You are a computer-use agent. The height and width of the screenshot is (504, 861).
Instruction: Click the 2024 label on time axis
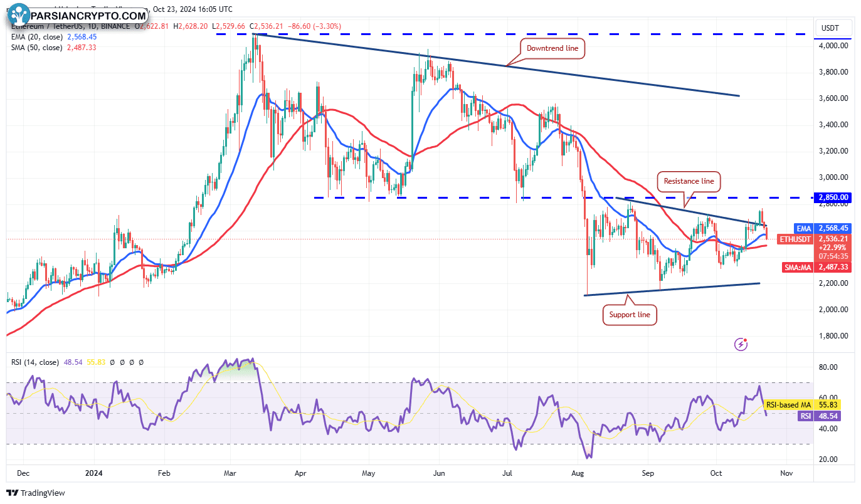tap(94, 474)
